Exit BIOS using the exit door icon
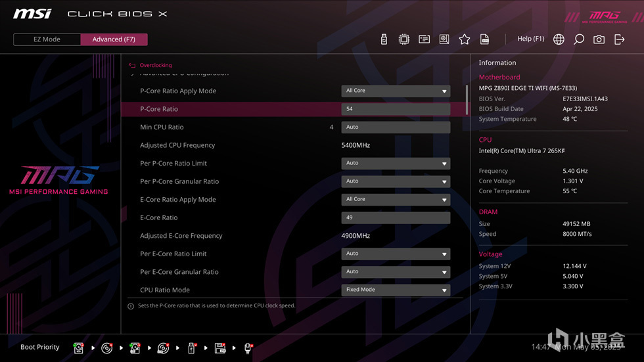This screenshot has width=644, height=362. pos(619,39)
